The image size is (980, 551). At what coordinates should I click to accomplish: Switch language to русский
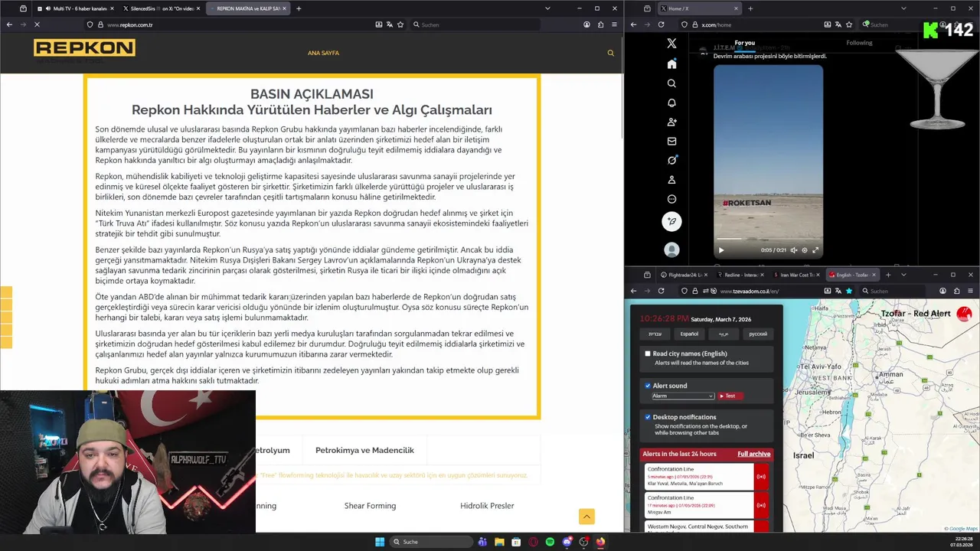[757, 334]
